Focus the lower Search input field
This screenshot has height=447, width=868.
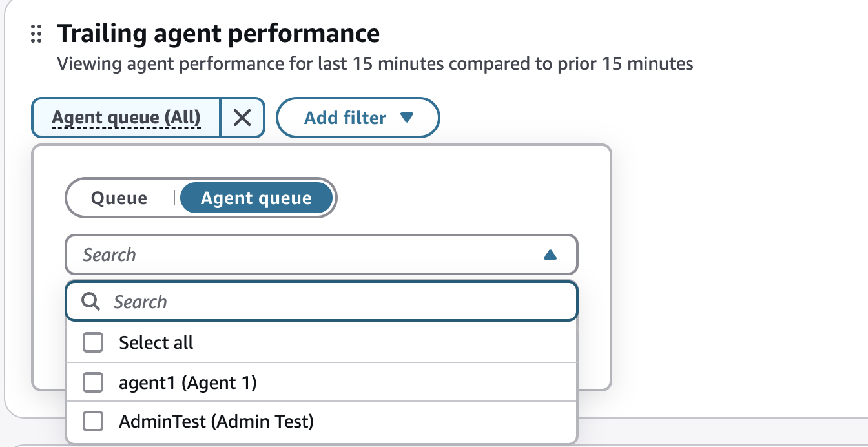322,301
